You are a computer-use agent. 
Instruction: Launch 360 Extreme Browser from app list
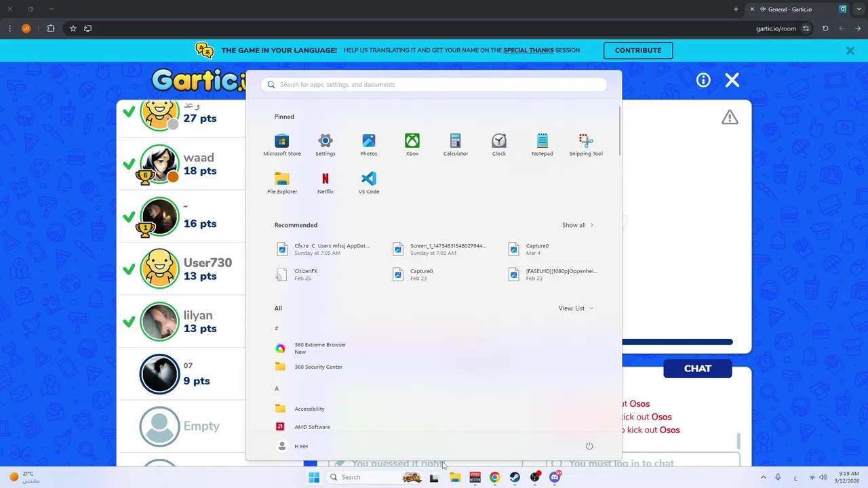311,348
